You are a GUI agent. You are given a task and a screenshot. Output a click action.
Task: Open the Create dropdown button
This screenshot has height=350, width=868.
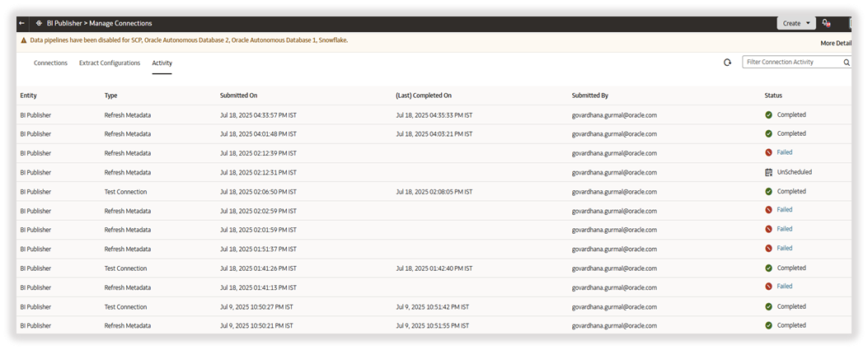point(796,23)
